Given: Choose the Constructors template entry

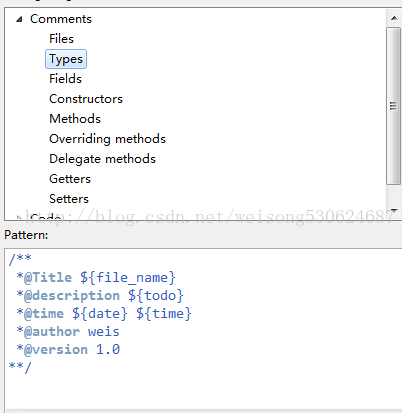Looking at the screenshot, I should coord(86,99).
